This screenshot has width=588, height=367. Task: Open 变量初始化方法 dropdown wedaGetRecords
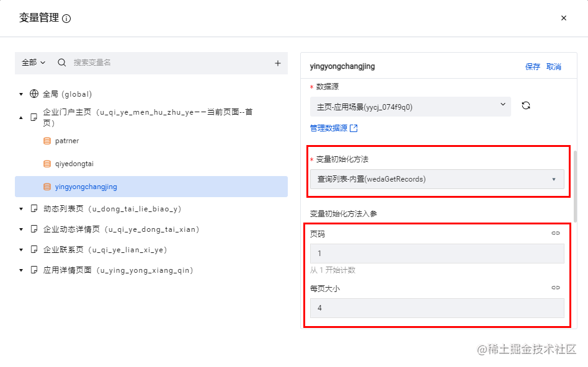click(x=437, y=179)
